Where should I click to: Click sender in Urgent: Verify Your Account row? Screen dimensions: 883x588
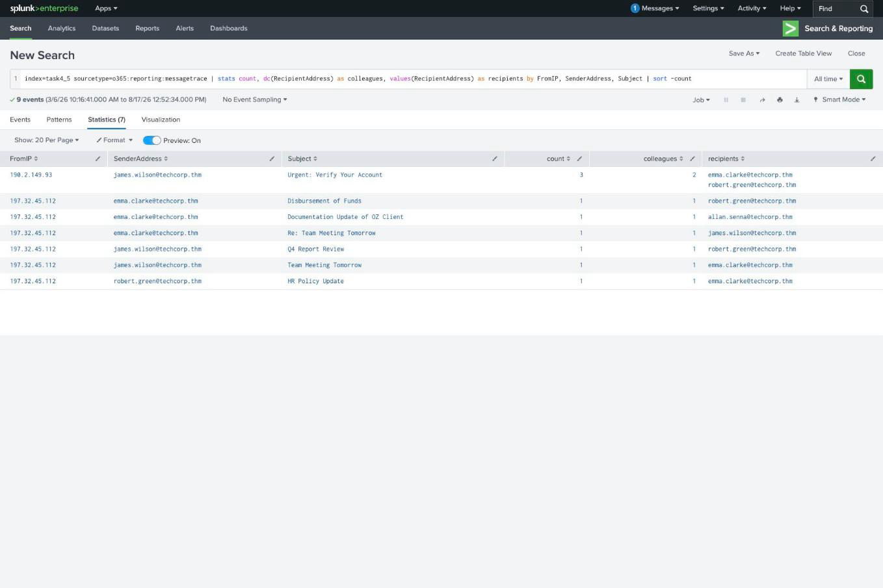pos(157,175)
